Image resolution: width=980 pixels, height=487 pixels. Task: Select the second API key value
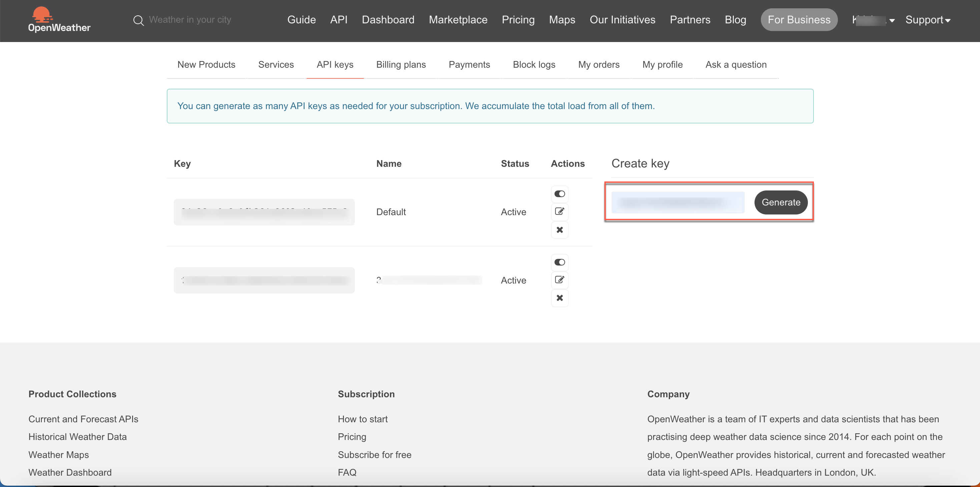(264, 281)
